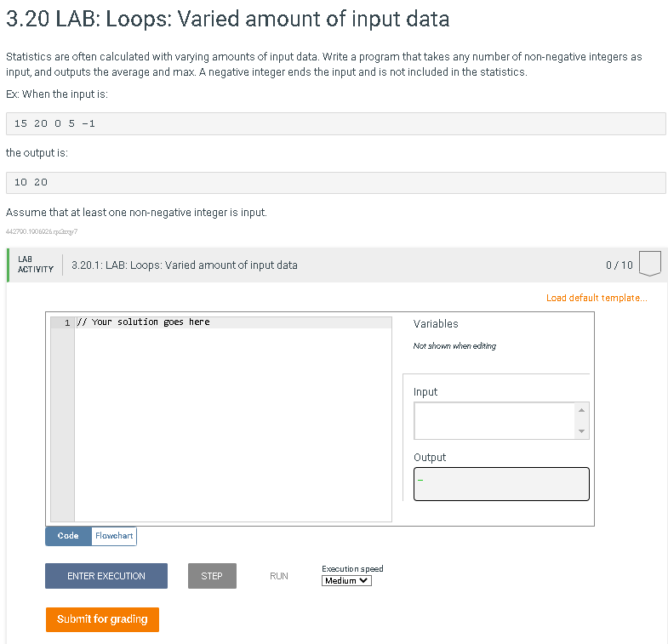Click line number 1 in the editor gutter
This screenshot has width=668, height=644.
click(67, 323)
